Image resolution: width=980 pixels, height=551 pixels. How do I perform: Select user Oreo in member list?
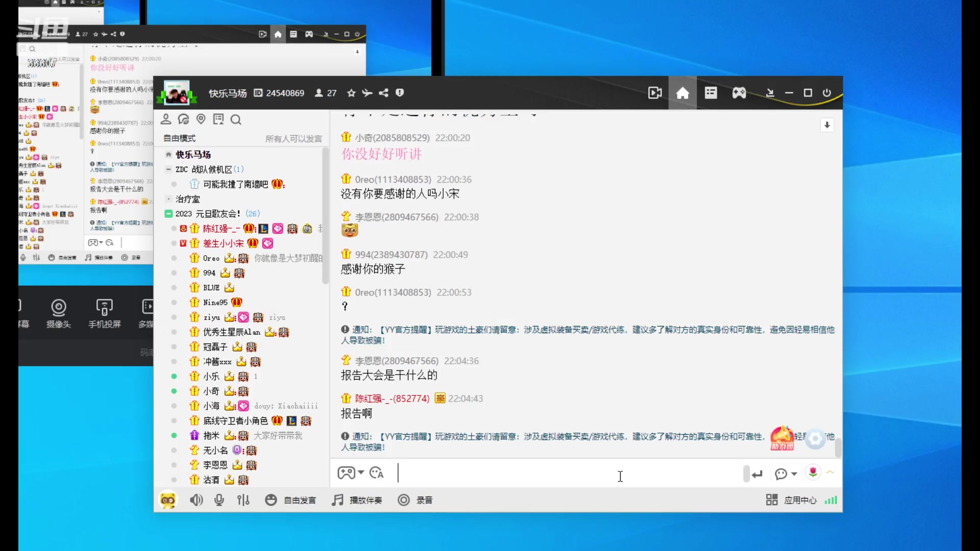pos(211,258)
